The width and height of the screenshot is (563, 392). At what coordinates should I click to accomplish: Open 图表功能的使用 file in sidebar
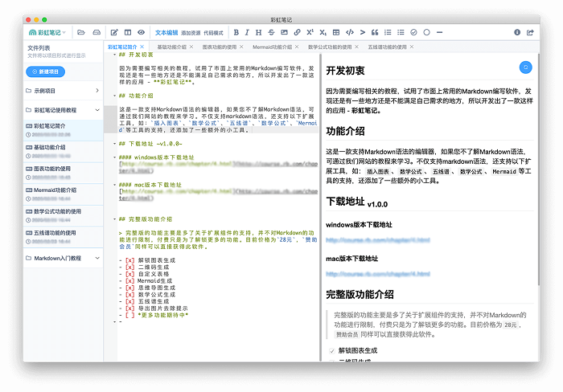point(64,173)
